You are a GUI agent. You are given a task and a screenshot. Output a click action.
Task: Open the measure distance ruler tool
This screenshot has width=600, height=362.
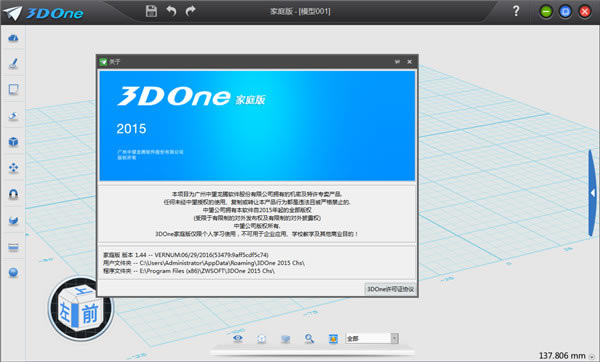coord(13,247)
